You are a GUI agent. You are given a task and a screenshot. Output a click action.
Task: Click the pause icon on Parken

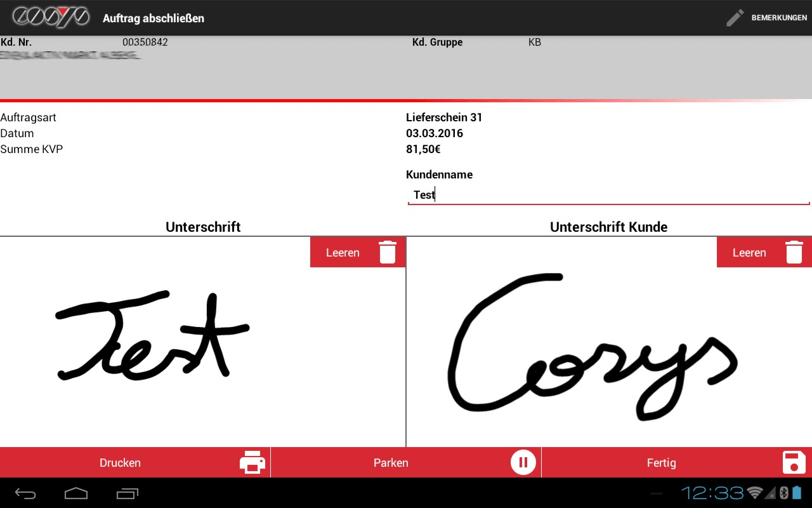point(523,462)
